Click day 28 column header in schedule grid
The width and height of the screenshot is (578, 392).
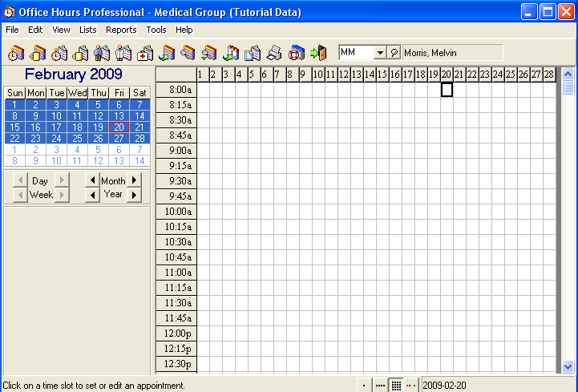(x=549, y=75)
